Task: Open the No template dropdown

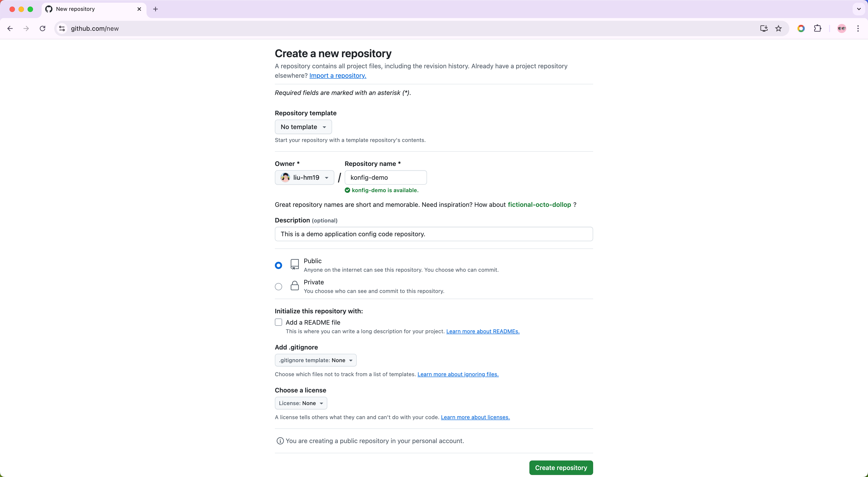Action: tap(303, 127)
